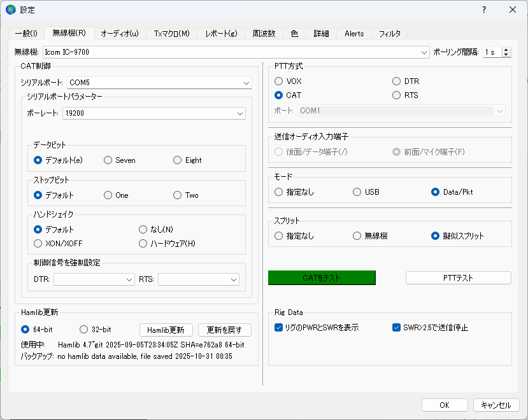Open the オーディオ(u) tab
The image size is (528, 420).
[x=120, y=34]
